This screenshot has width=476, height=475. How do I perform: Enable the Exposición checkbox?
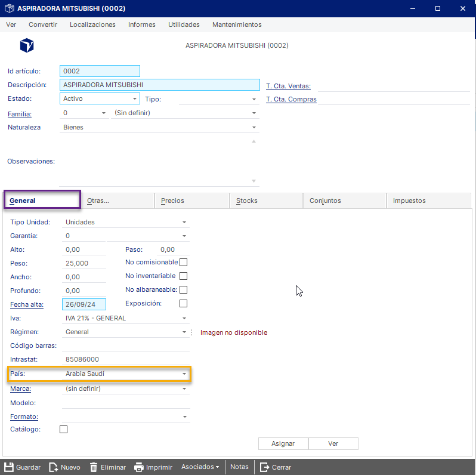183,303
